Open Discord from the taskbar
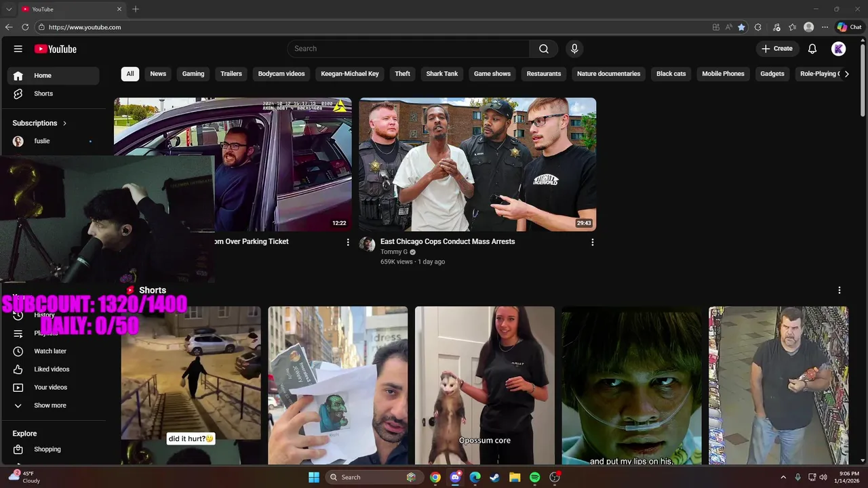The width and height of the screenshot is (868, 488). [x=455, y=477]
